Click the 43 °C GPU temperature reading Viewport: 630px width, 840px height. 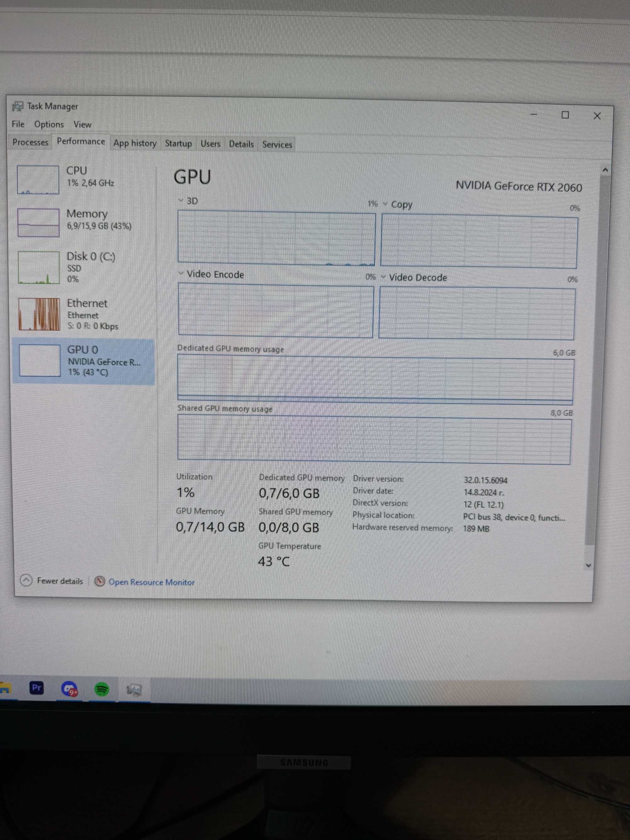click(274, 561)
